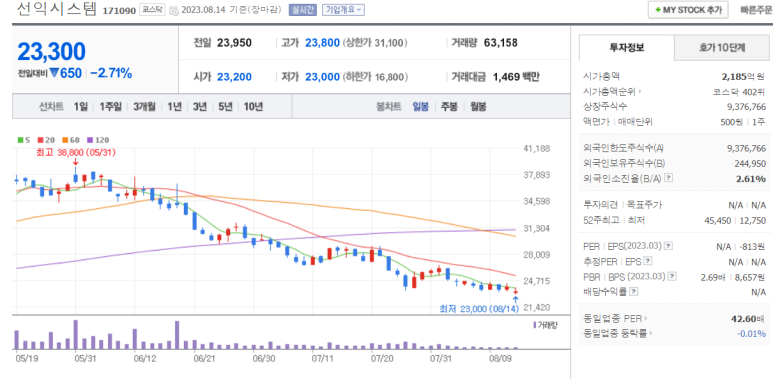Click the green plus icon in MY STOCK 추가
Image resolution: width=773 pixels, height=379 pixels.
pos(658,10)
